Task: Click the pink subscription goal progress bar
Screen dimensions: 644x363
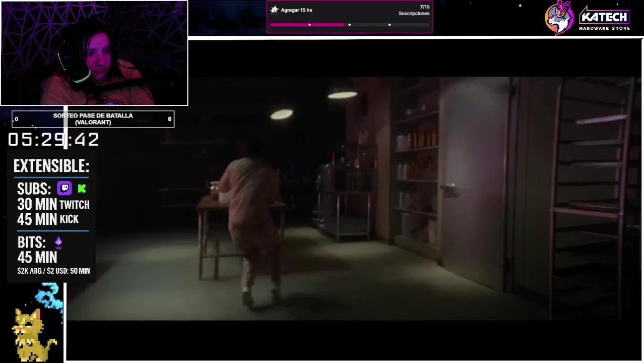Action: tap(349, 25)
